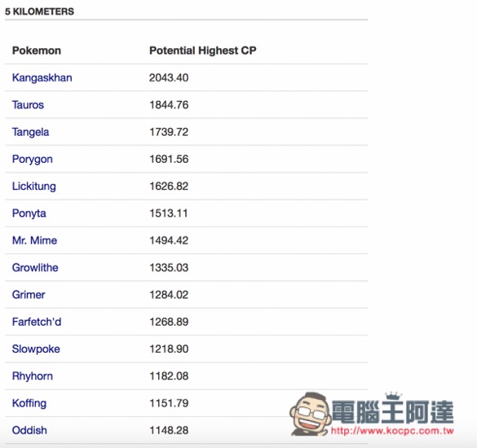Open the Tangela Pokemon link
The width and height of the screenshot is (477, 448).
(x=30, y=132)
